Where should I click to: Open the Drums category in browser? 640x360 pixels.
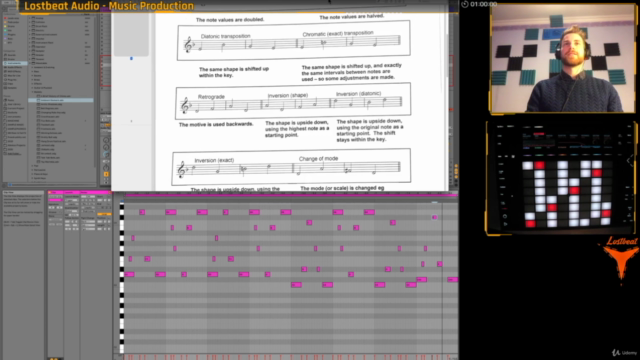(11, 59)
